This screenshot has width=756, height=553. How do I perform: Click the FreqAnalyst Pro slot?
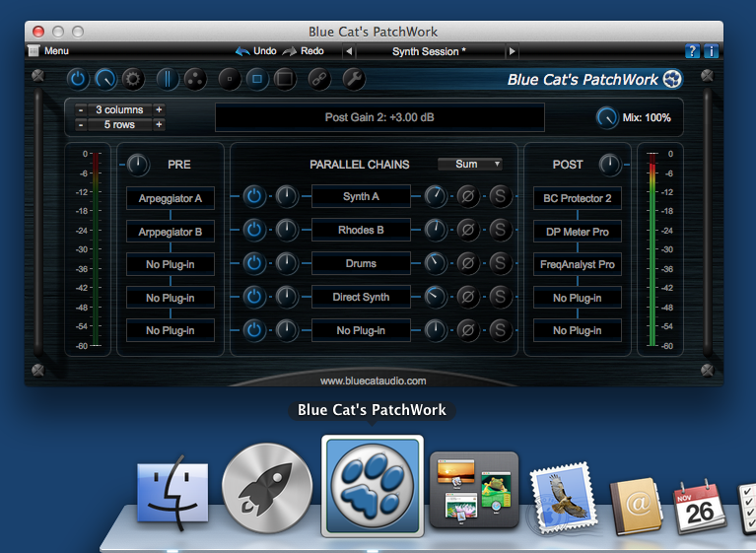pos(578,264)
